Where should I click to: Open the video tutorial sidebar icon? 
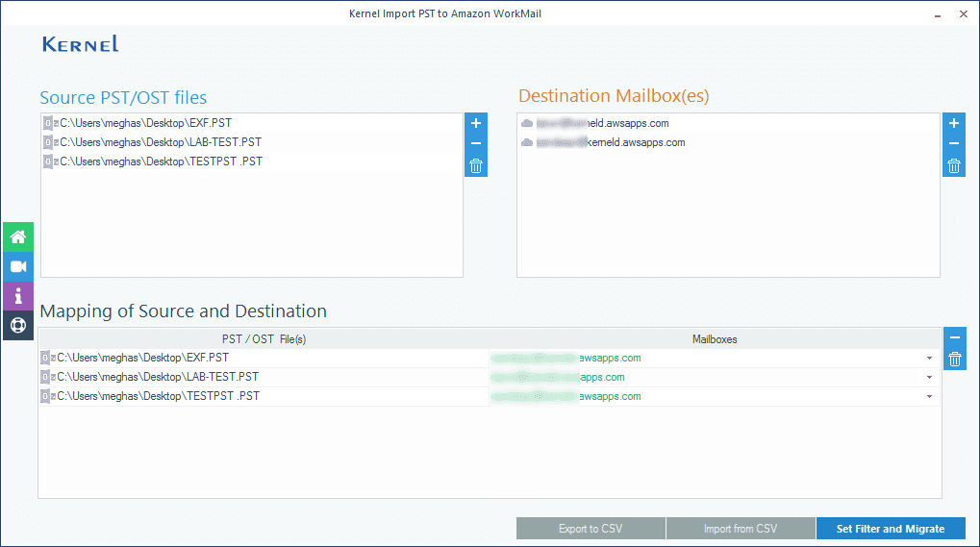point(18,266)
